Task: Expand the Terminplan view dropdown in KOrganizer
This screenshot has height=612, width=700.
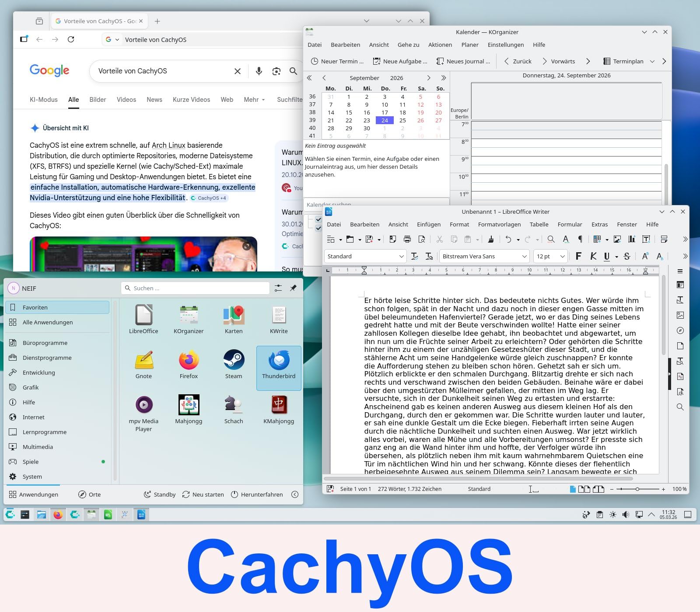Action: point(652,62)
